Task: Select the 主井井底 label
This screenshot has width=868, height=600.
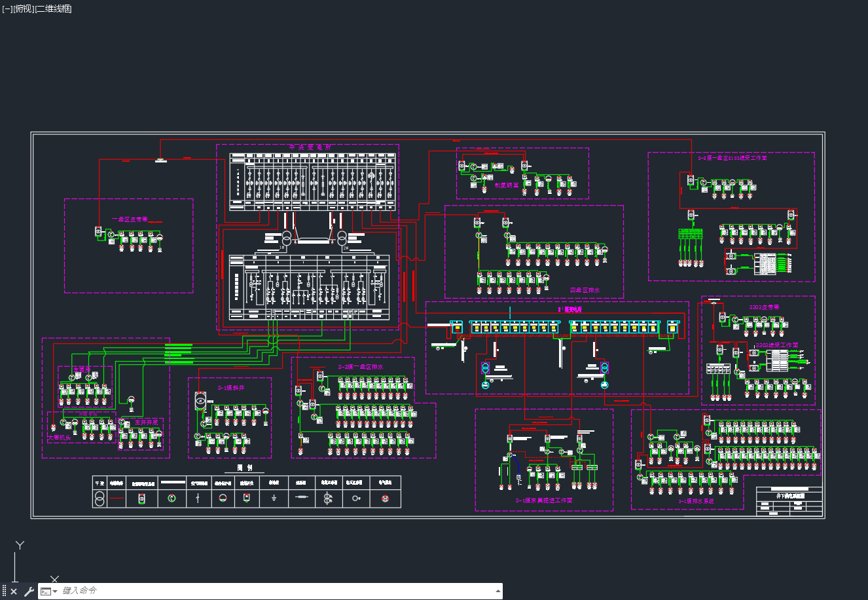Action: pos(146,422)
